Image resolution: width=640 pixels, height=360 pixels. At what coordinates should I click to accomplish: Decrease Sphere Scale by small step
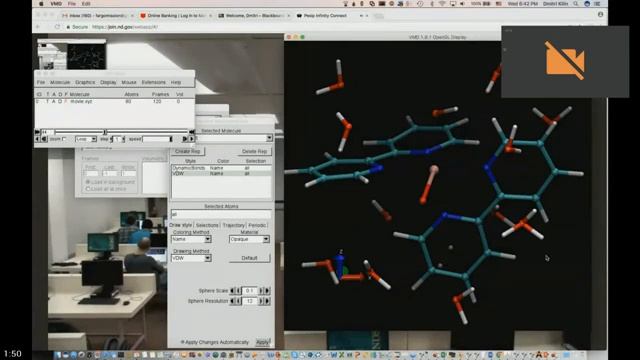(x=238, y=291)
